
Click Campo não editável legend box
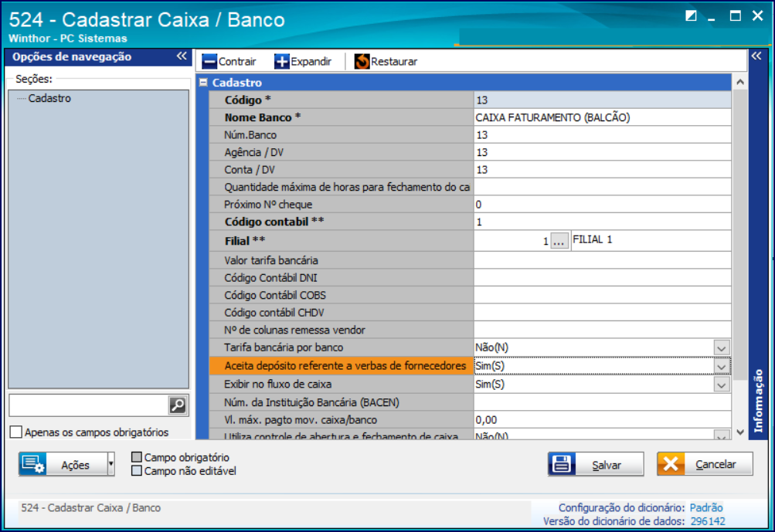(x=137, y=471)
